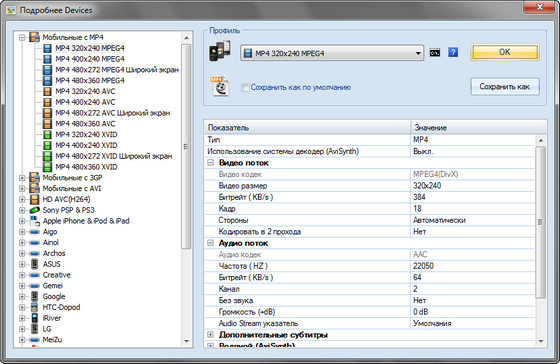The width and height of the screenshot is (560, 364).
Task: Expand the Мобильные с 3GP tree node
Action: pyautogui.click(x=22, y=178)
